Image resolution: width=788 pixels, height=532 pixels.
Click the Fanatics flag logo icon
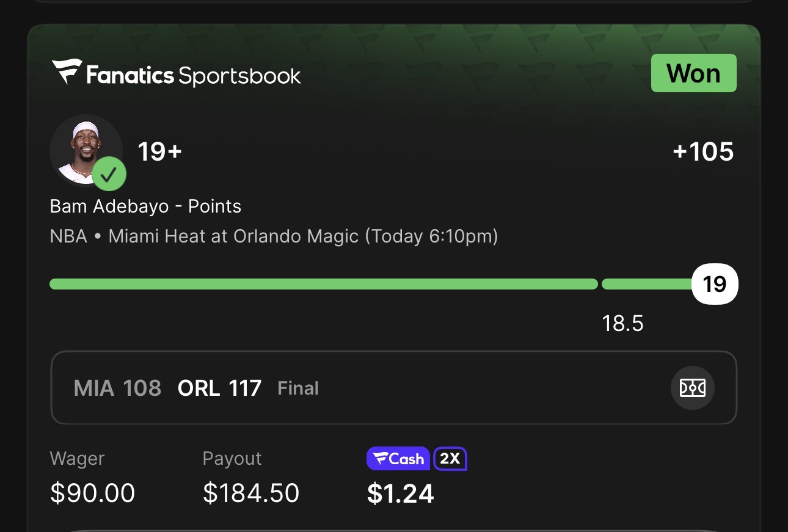pyautogui.click(x=67, y=72)
